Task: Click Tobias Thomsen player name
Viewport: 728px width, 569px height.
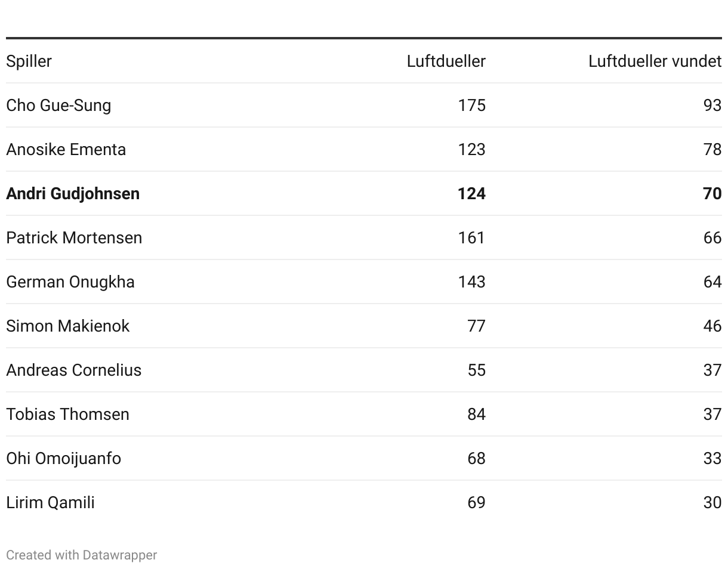Action: tap(67, 415)
